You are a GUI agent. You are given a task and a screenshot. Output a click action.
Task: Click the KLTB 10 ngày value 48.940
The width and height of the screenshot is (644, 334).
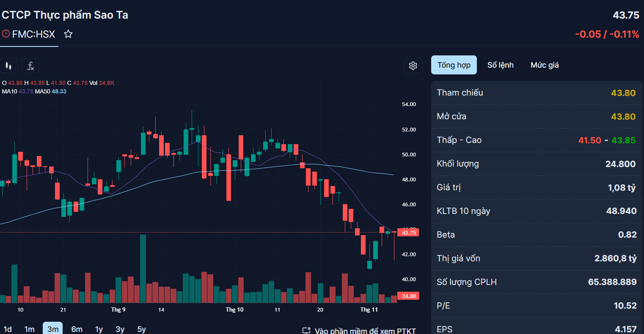(621, 211)
